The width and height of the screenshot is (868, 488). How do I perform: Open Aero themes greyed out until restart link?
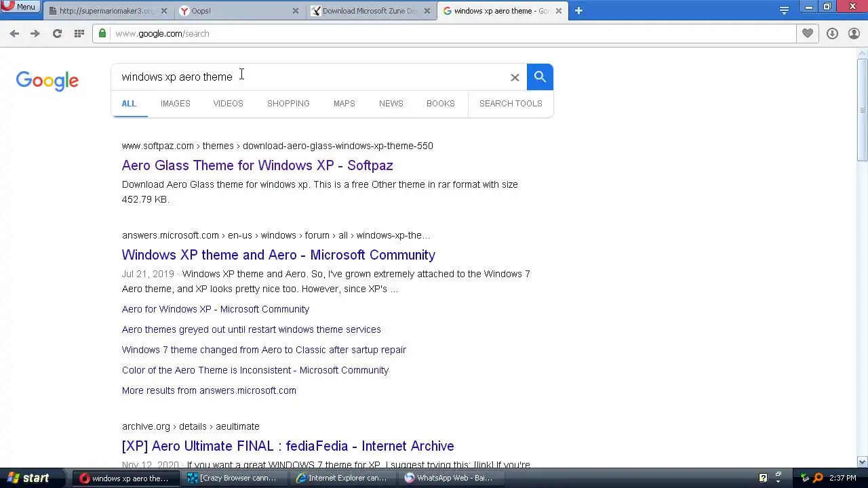coord(251,329)
